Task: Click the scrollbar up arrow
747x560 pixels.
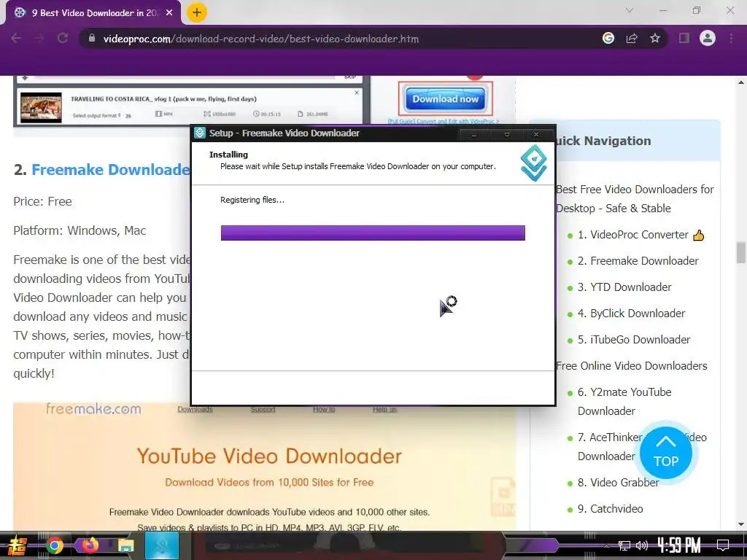Action: pyautogui.click(x=741, y=82)
